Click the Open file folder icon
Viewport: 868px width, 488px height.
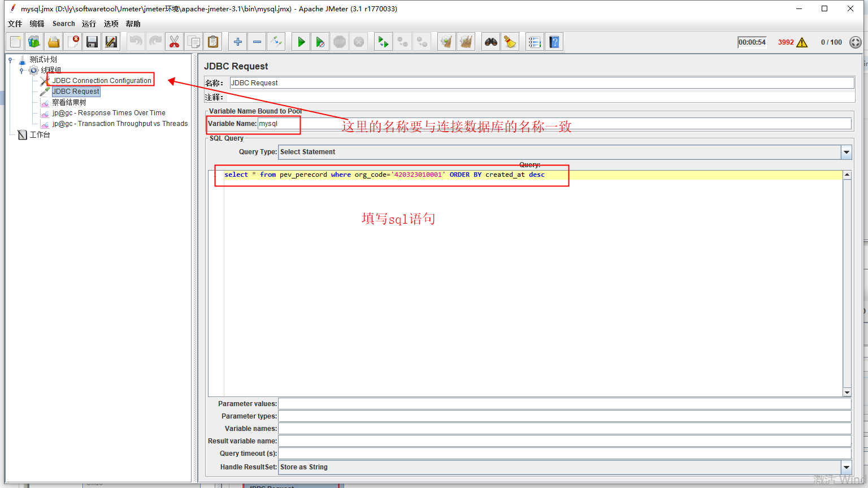click(x=54, y=42)
